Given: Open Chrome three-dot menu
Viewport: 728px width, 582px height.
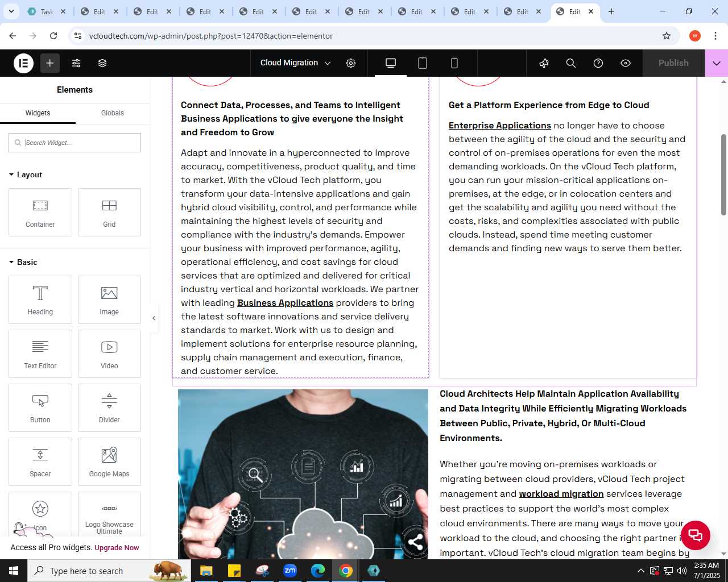Looking at the screenshot, I should tap(715, 36).
